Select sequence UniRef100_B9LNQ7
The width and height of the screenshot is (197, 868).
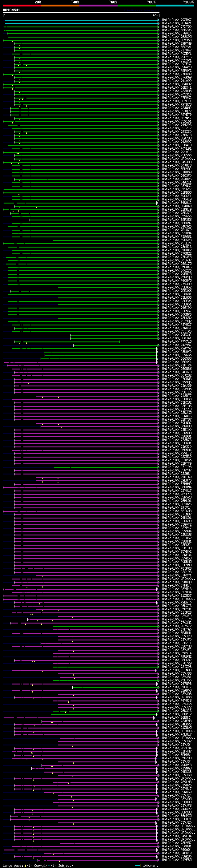176,423
